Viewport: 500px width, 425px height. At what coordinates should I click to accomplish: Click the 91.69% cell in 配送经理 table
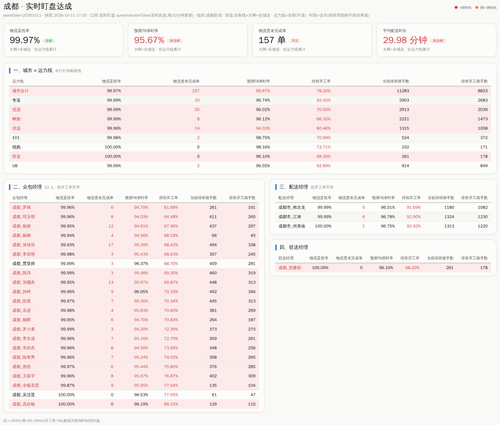tap(413, 207)
